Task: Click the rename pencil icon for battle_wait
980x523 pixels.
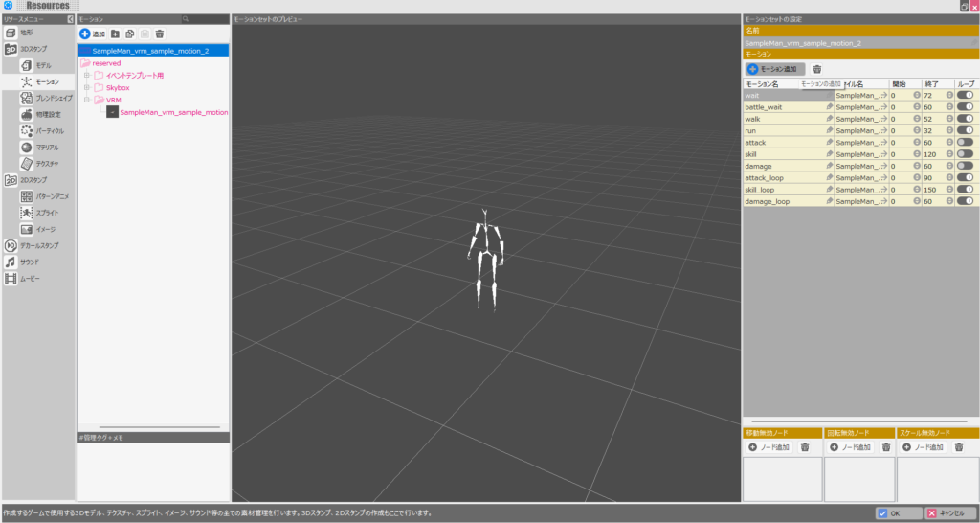Action: tap(830, 107)
